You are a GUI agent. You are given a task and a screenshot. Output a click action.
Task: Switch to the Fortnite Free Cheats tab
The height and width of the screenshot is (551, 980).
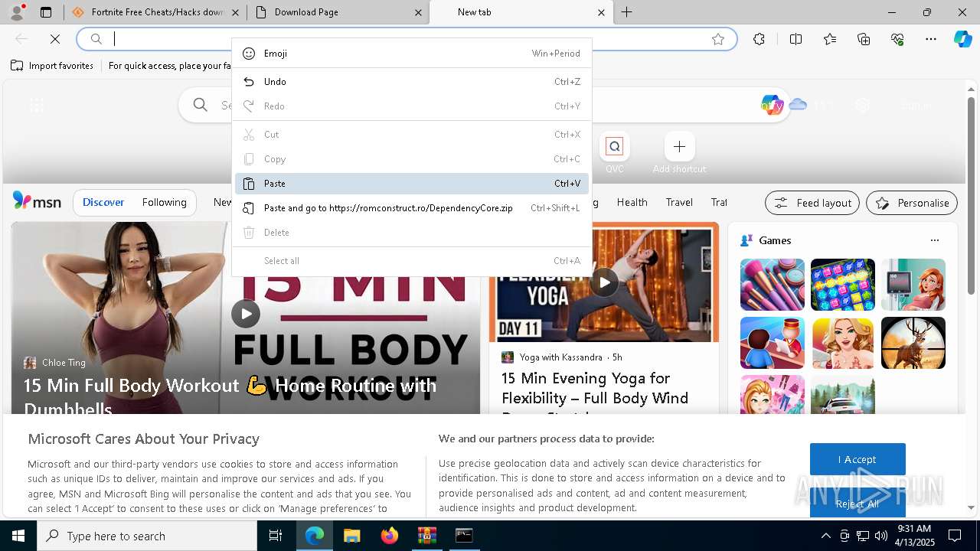tap(155, 12)
